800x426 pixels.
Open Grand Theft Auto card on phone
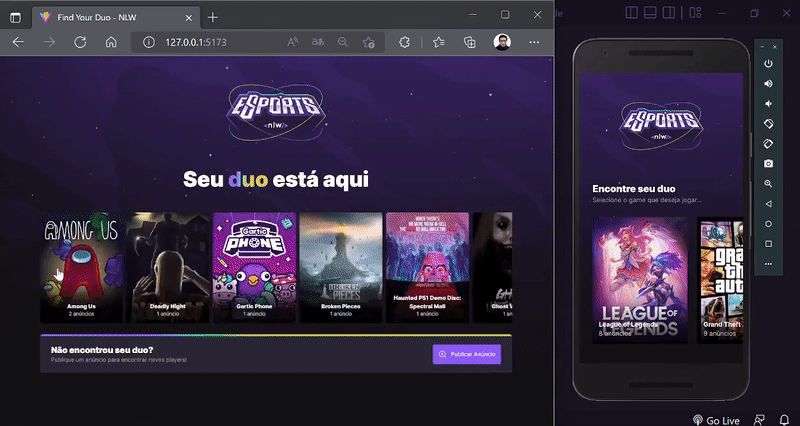[720, 280]
